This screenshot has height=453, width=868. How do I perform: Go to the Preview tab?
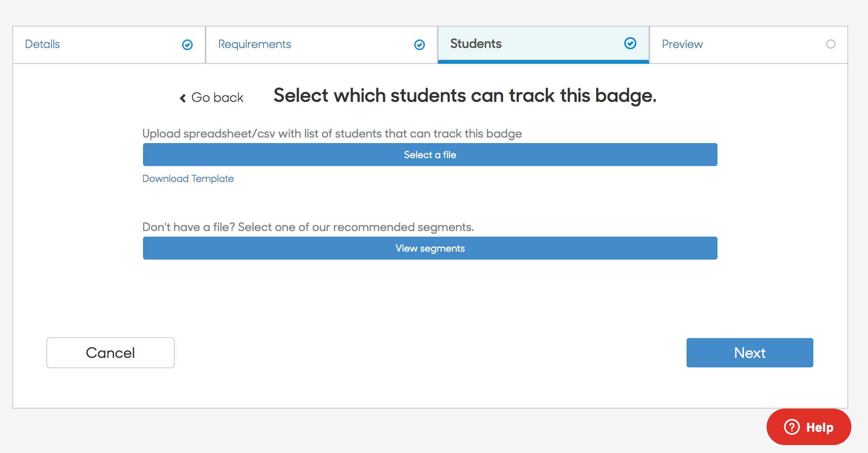pos(749,45)
